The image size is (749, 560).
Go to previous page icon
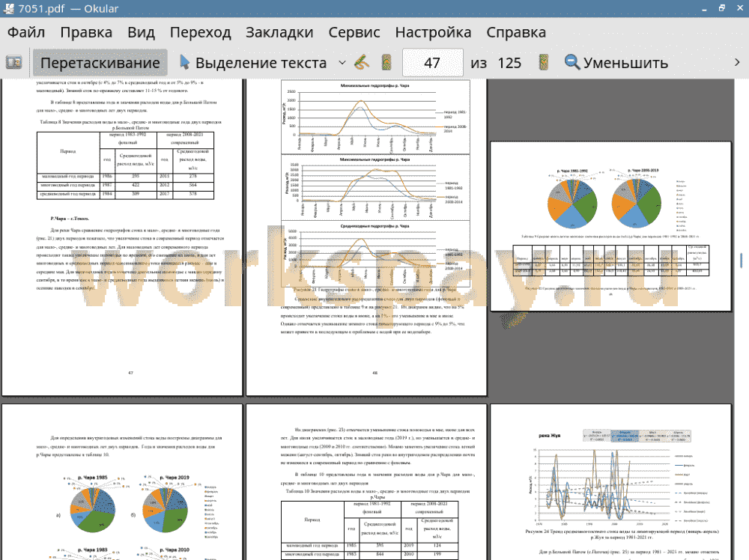[386, 63]
